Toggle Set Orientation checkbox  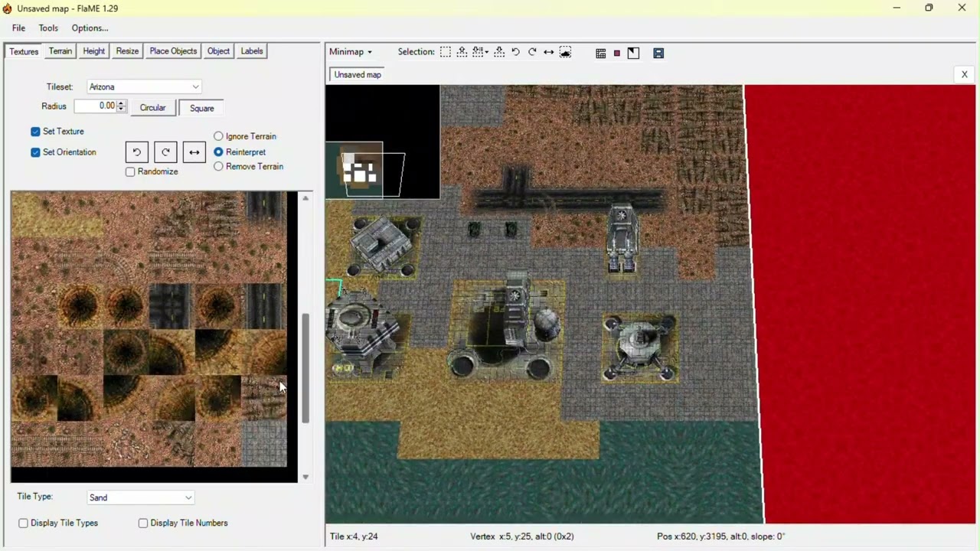[35, 152]
